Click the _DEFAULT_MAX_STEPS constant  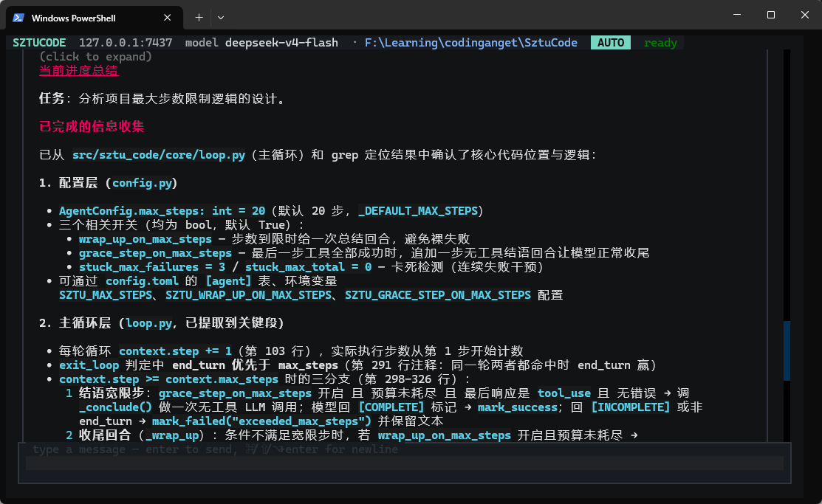coord(418,211)
